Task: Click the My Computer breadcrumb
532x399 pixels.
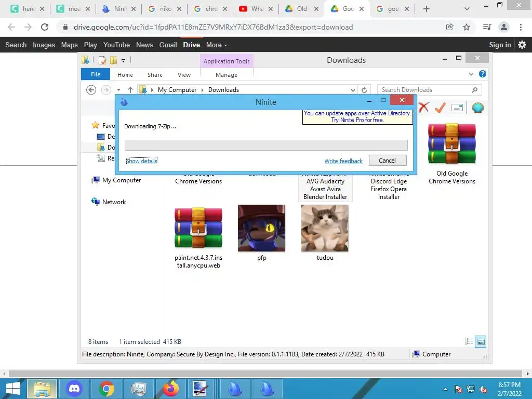Action: click(177, 89)
